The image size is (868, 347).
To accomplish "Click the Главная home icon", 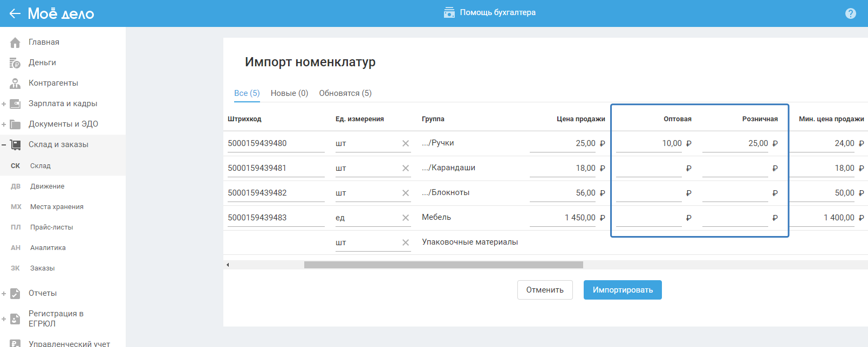I will (15, 42).
